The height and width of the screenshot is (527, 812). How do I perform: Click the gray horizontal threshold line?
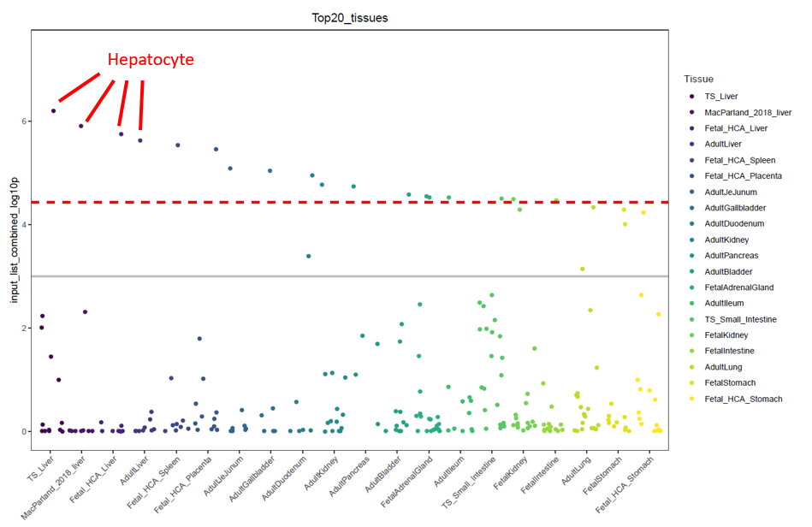[x=342, y=276]
